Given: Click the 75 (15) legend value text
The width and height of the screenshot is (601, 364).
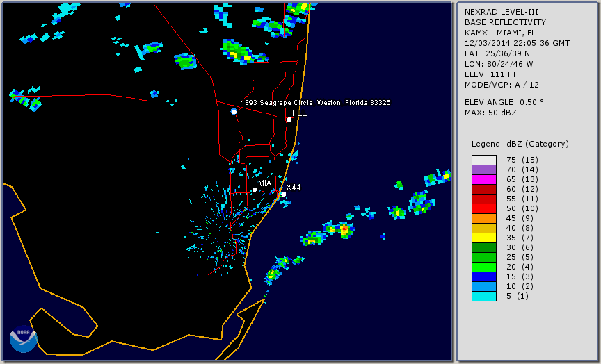Looking at the screenshot, I should point(522,160).
